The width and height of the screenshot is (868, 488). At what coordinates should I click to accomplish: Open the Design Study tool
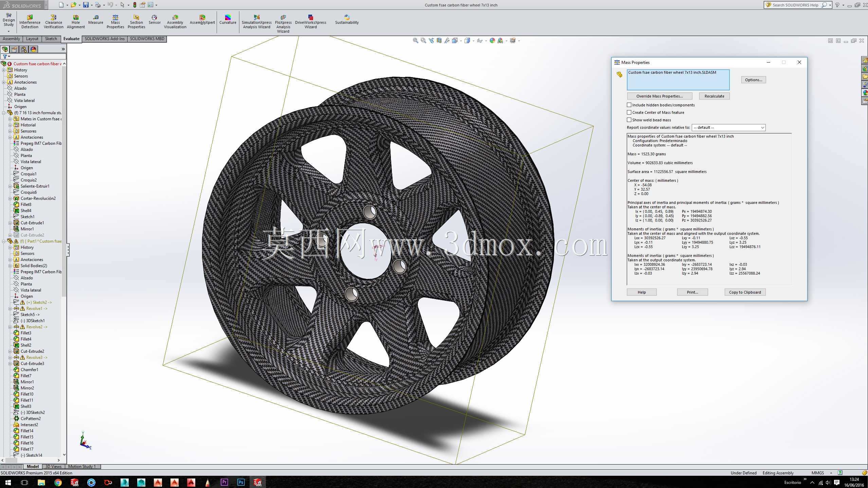click(8, 20)
